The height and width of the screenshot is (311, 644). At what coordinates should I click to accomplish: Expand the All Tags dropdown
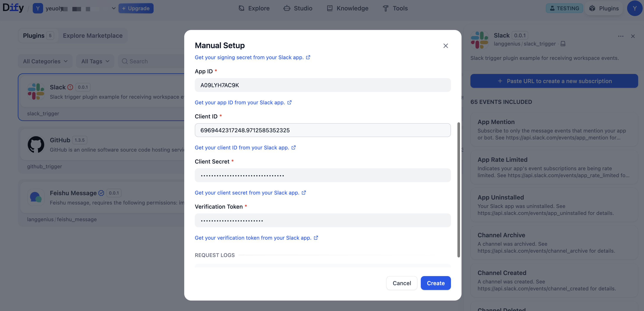pos(95,61)
